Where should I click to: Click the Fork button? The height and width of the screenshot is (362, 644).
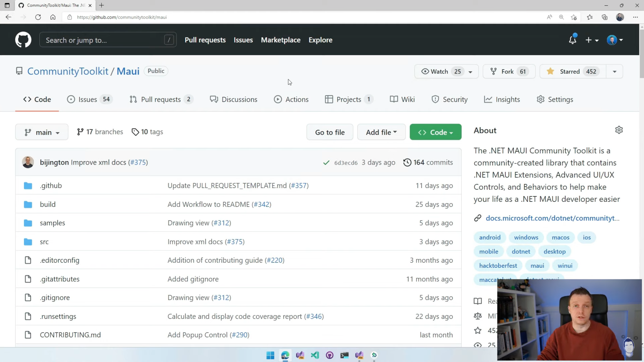pos(509,72)
